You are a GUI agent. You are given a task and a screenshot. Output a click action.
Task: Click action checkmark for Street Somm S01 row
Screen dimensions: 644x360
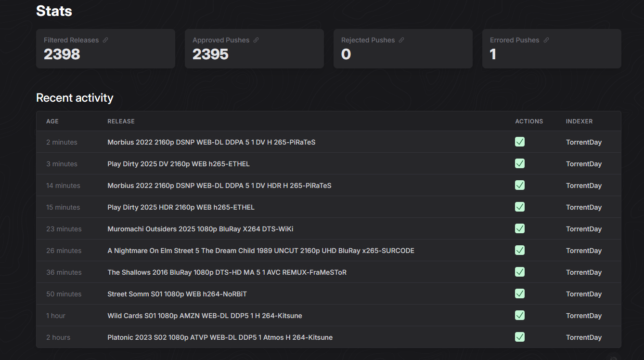tap(520, 293)
